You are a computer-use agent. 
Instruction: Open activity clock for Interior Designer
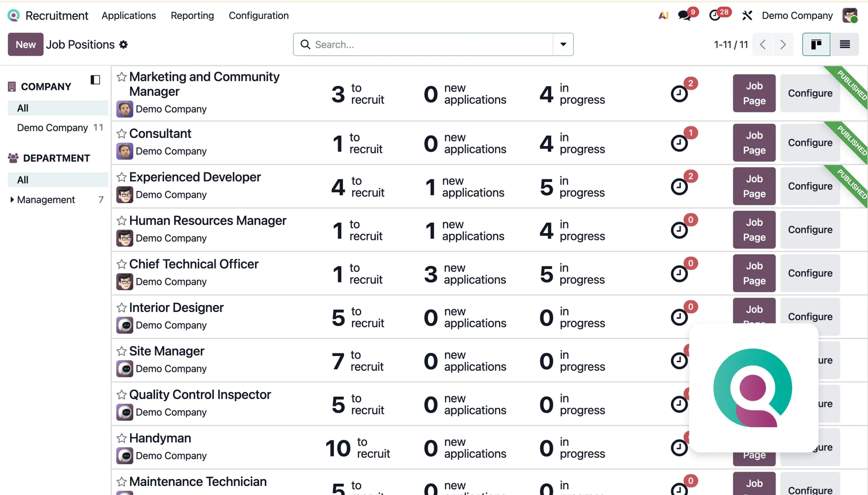tap(679, 317)
